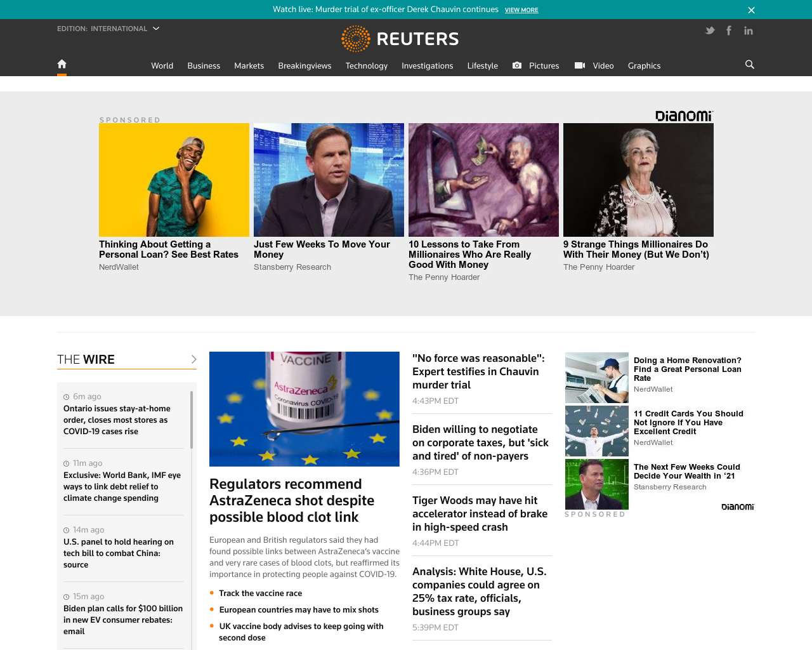Click the Stansberry Research presenter ad image
The width and height of the screenshot is (812, 650).
tap(329, 180)
